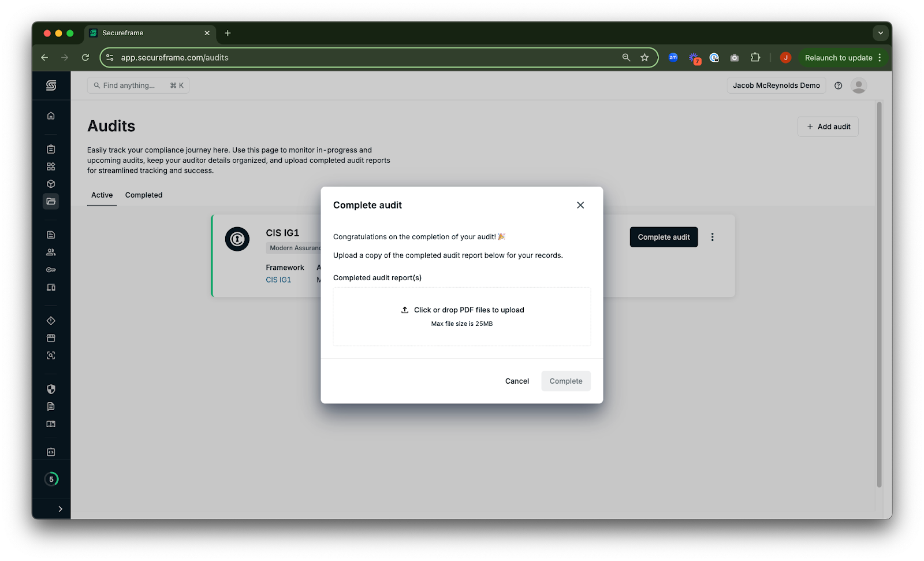Image resolution: width=924 pixels, height=561 pixels.
Task: Open the open-book icon in sidebar
Action: tap(51, 424)
